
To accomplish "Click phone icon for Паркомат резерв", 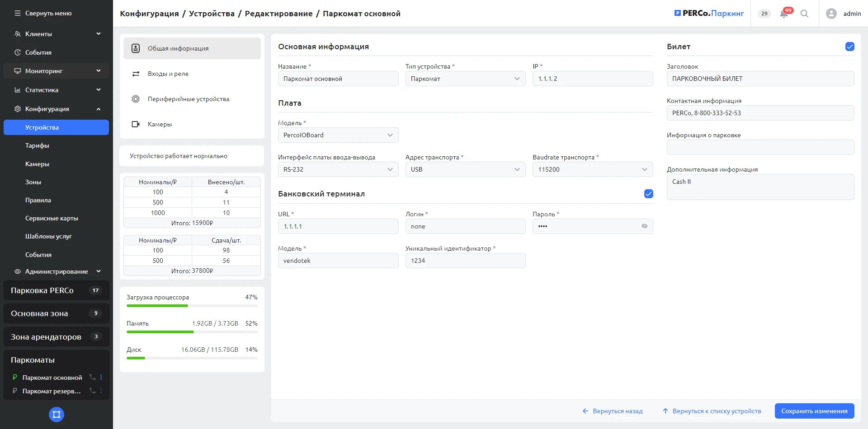I will point(92,391).
